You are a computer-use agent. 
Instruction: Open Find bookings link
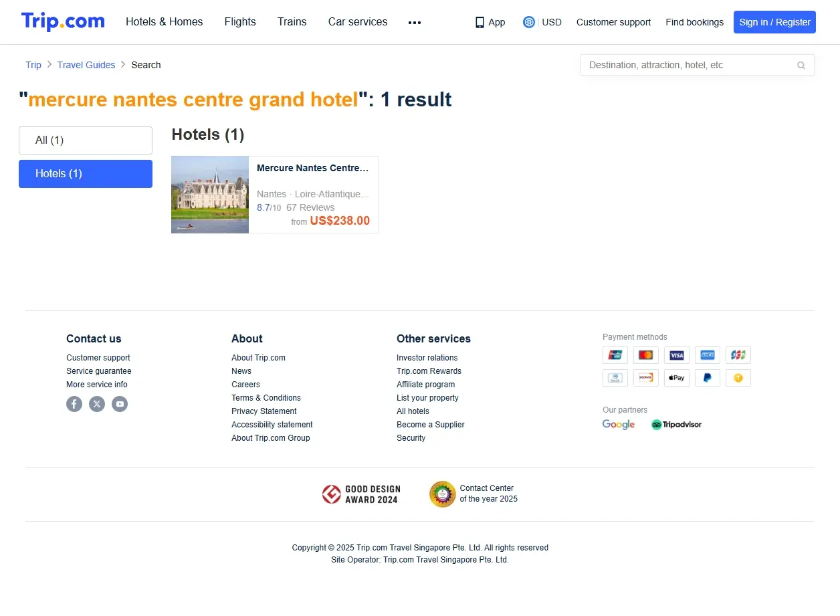coord(694,22)
